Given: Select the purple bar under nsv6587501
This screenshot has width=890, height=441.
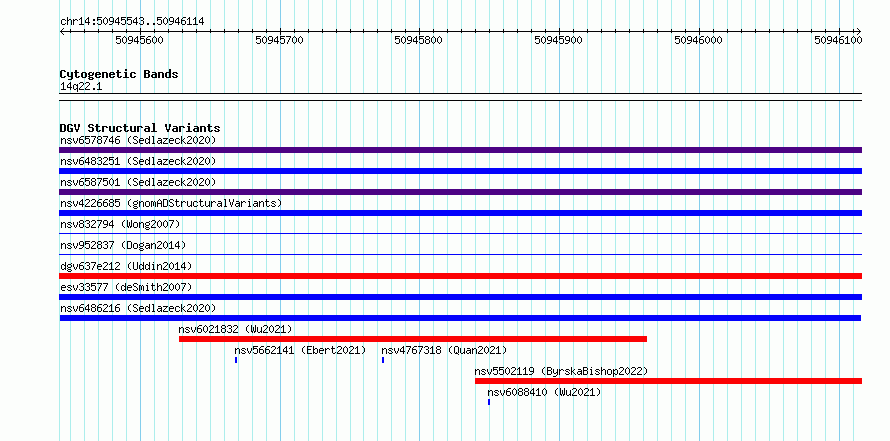Looking at the screenshot, I should pyautogui.click(x=460, y=192).
